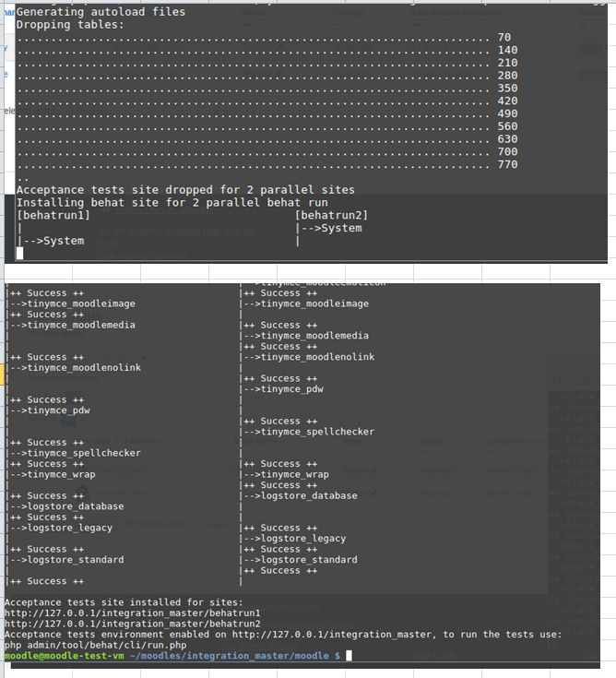
Task: Click the progress count 420
Action: pyautogui.click(x=507, y=101)
